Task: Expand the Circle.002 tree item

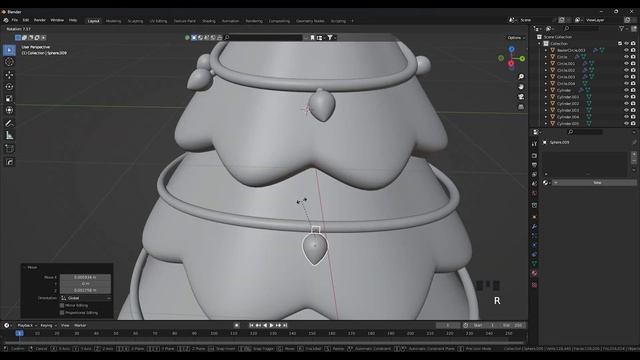Action: (x=546, y=70)
